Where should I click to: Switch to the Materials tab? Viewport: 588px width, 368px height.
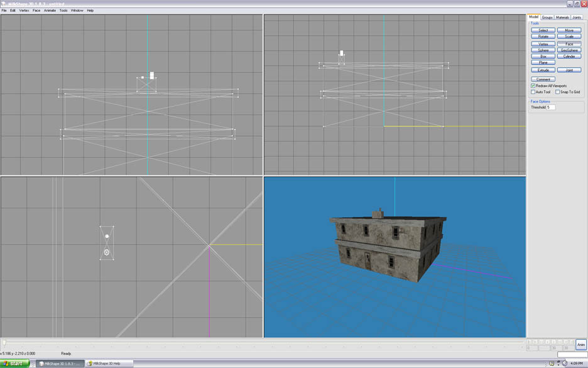[x=562, y=17]
